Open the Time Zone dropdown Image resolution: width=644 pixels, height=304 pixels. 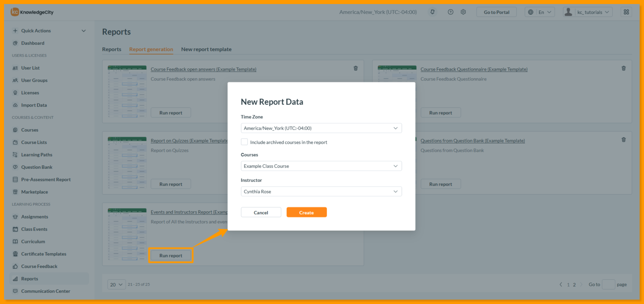coord(321,128)
